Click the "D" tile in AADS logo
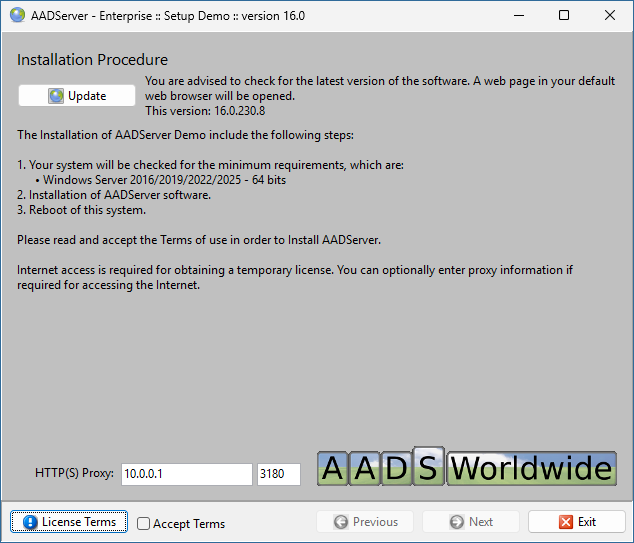The height and width of the screenshot is (543, 634). click(397, 469)
